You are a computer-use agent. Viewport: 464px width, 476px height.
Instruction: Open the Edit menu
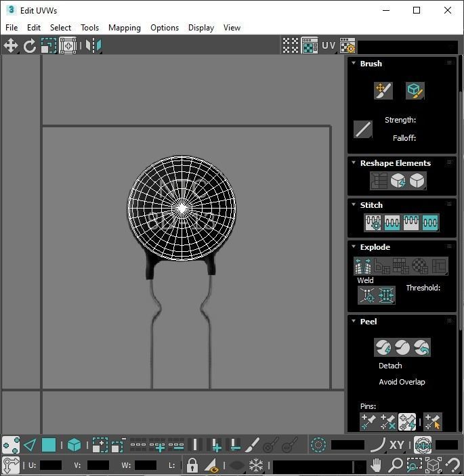click(34, 28)
